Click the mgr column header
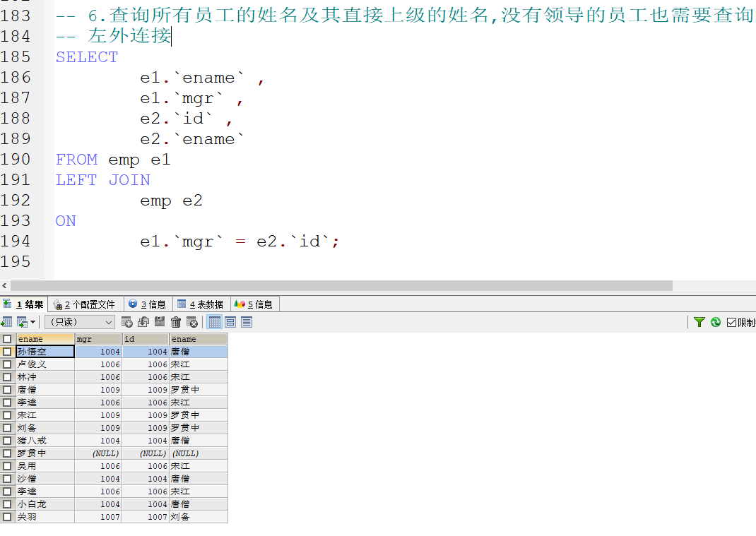This screenshot has height=536, width=756. [98, 338]
